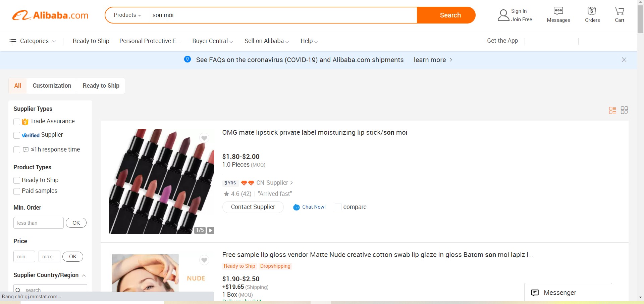Open the Products search type dropdown
The width and height of the screenshot is (644, 304).
(x=127, y=15)
